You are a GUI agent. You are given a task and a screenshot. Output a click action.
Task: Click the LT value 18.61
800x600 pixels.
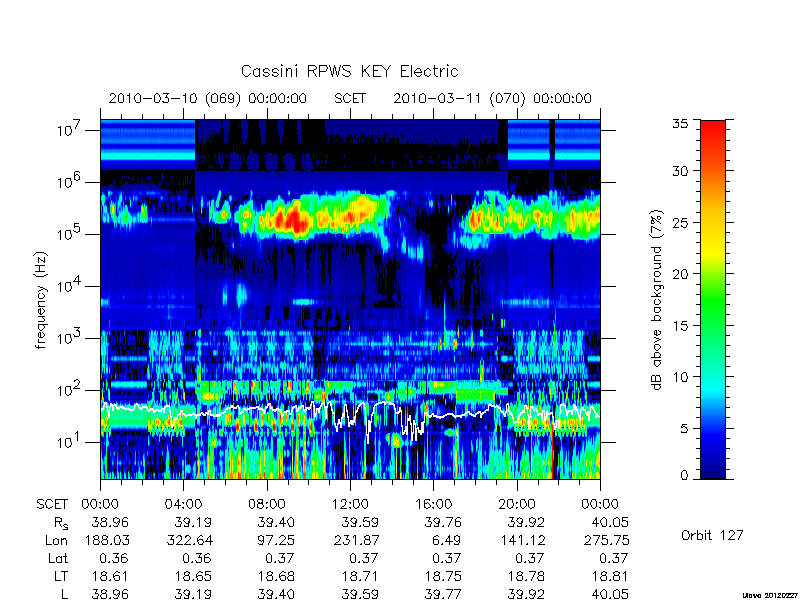(x=110, y=576)
